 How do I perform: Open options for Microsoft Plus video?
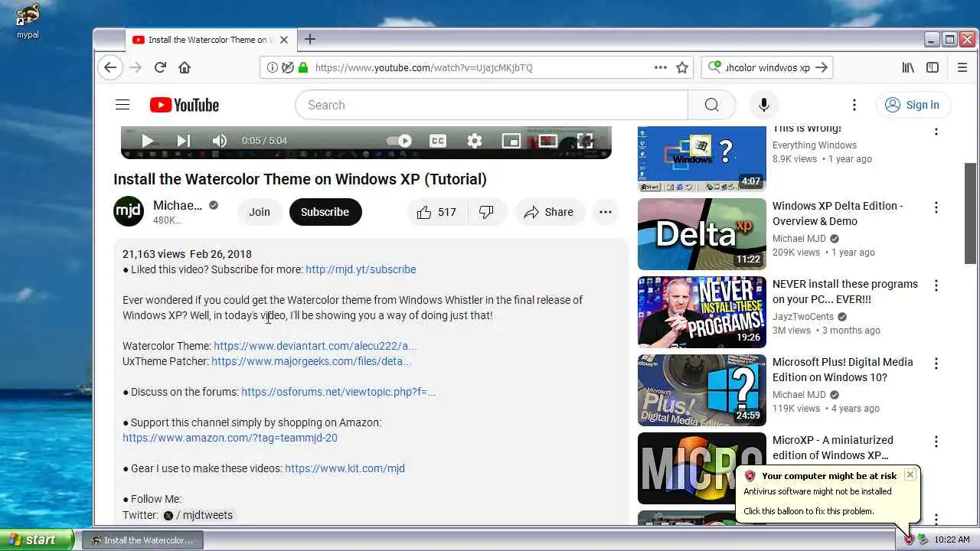[936, 364]
